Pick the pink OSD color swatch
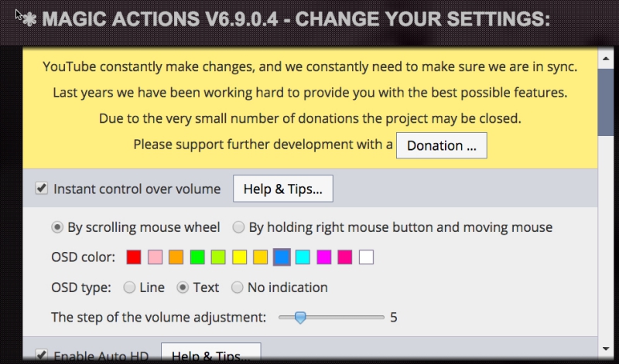The height and width of the screenshot is (364, 619). pos(155,257)
